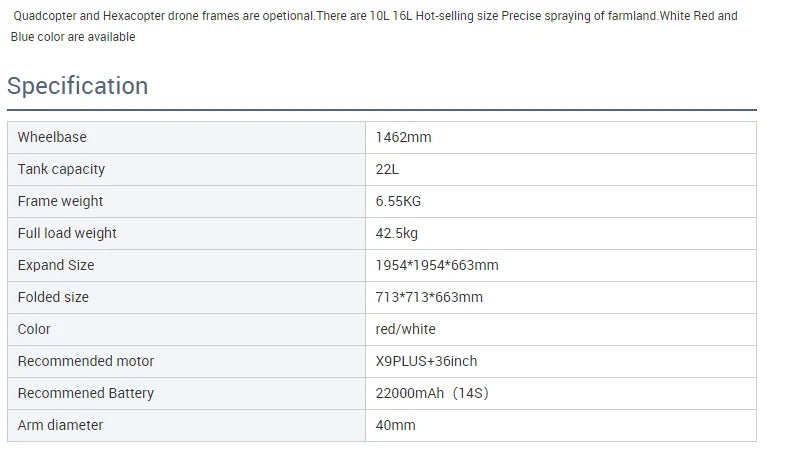Select the 6.55KG frame weight value
The height and width of the screenshot is (460, 807).
click(x=398, y=201)
